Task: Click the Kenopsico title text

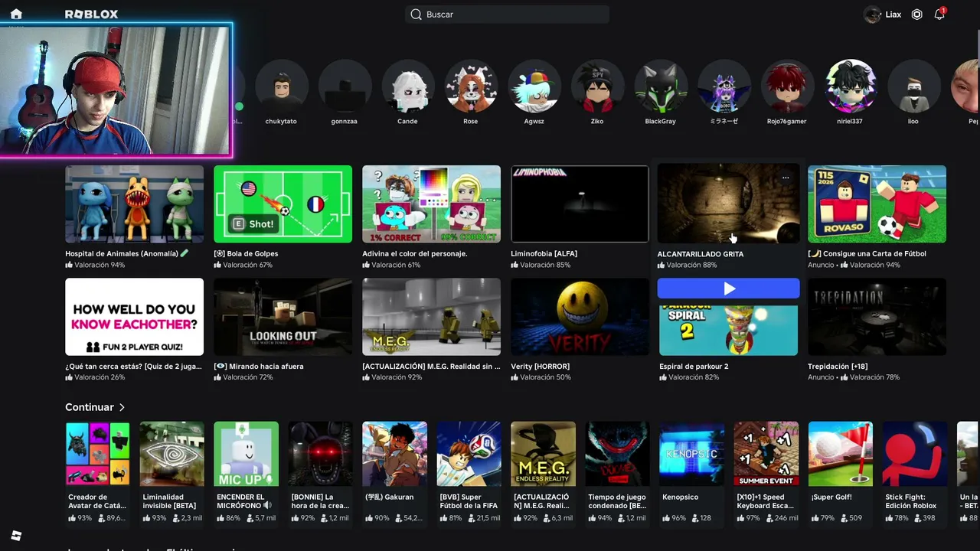Action: 681,497
